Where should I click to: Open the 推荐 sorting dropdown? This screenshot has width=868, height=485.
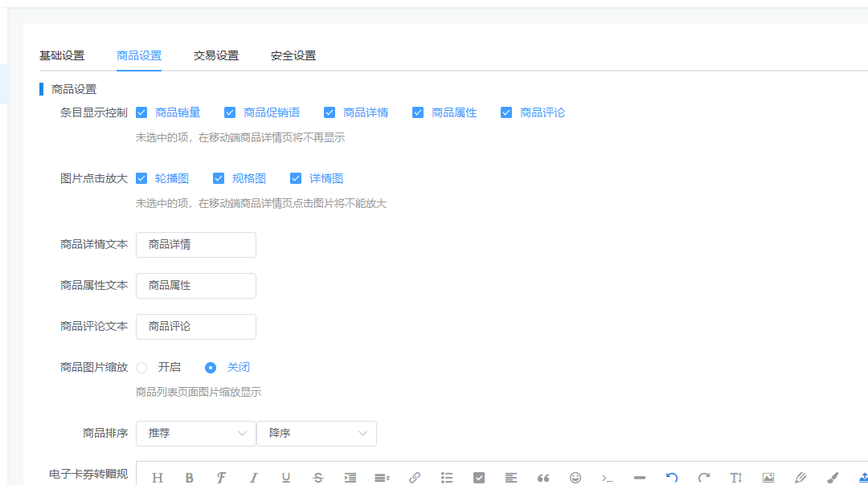pos(195,434)
